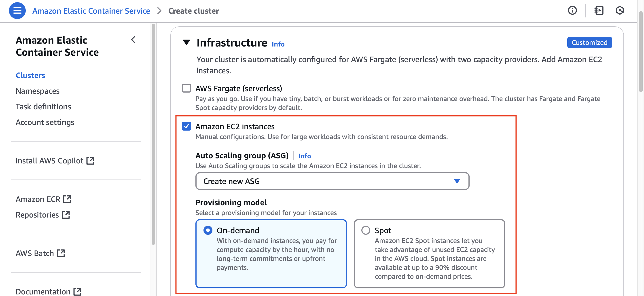Click the On-demand option card description
The image size is (644, 296).
tap(277, 254)
